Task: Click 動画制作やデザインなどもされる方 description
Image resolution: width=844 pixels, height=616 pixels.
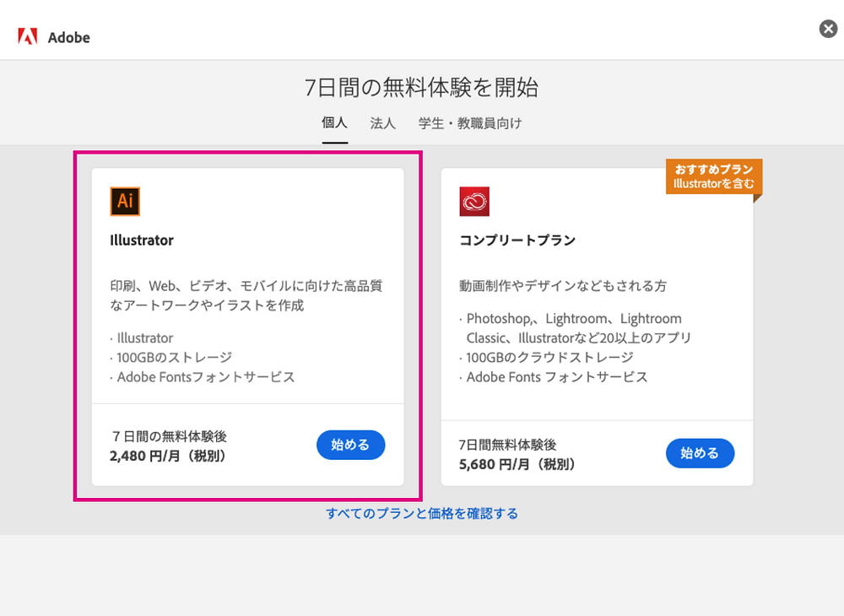Action: [x=563, y=286]
